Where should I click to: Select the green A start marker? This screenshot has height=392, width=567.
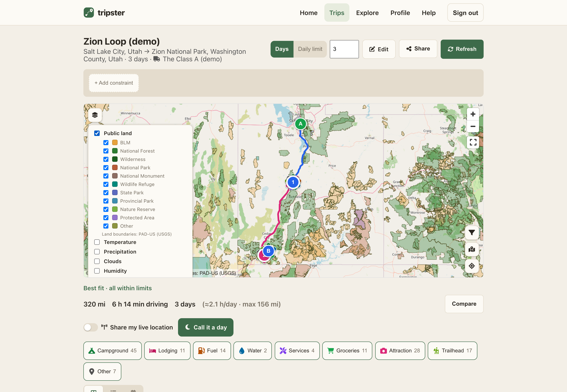(300, 124)
